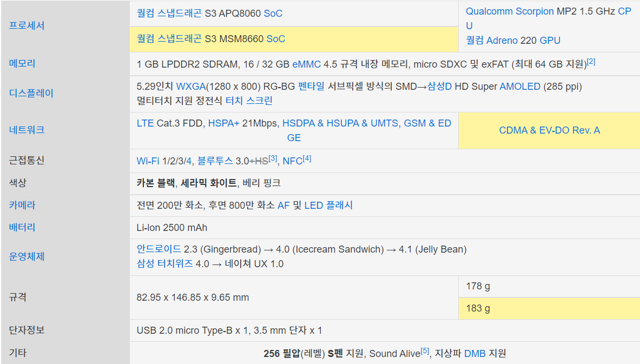
Task: Open the CDMA & EV-DO Rev. A link
Action: point(550,130)
